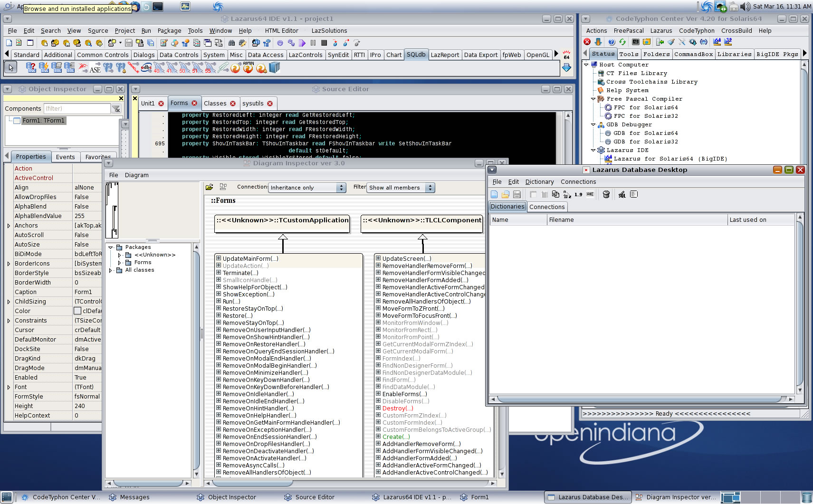
Task: Click the A-to-Z sort icon in Database Desktop
Action: pos(567,194)
